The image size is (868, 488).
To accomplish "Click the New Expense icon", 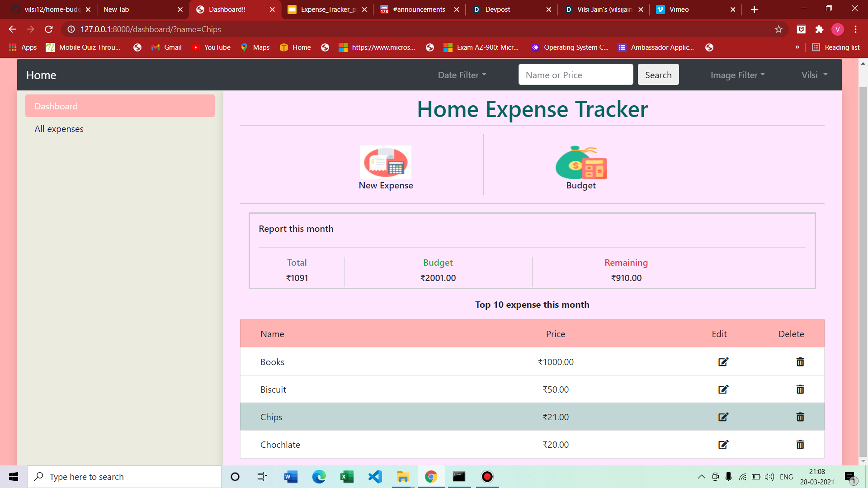I will coord(386,162).
